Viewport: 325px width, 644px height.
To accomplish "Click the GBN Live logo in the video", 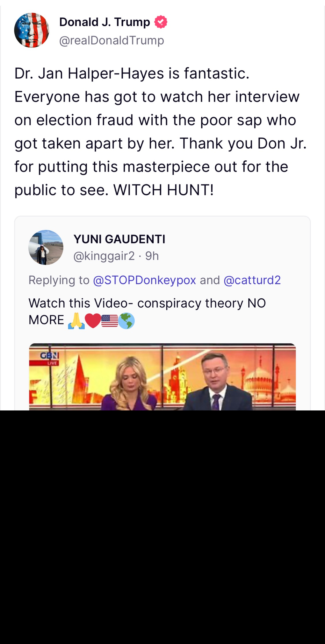I will tap(50, 358).
